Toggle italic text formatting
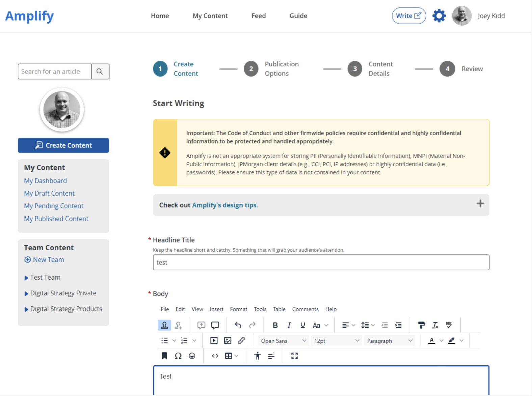This screenshot has height=396, width=532. point(289,325)
